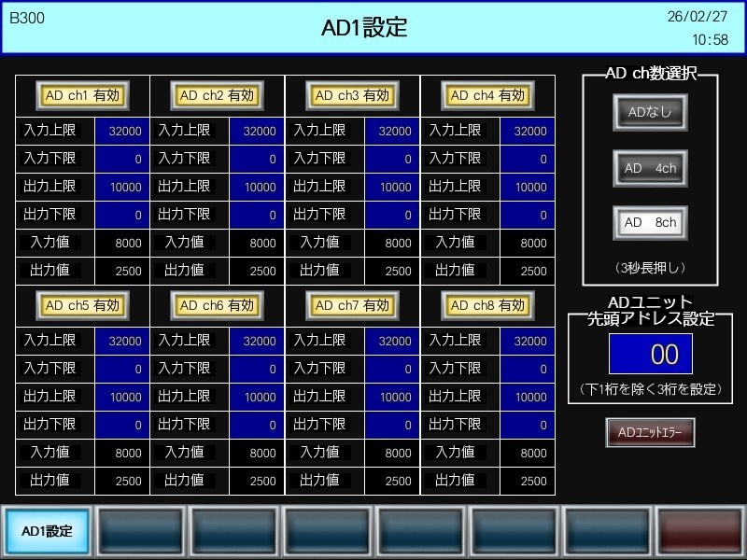Click the AD1設定 header title
This screenshot has width=747, height=560.
364,27
